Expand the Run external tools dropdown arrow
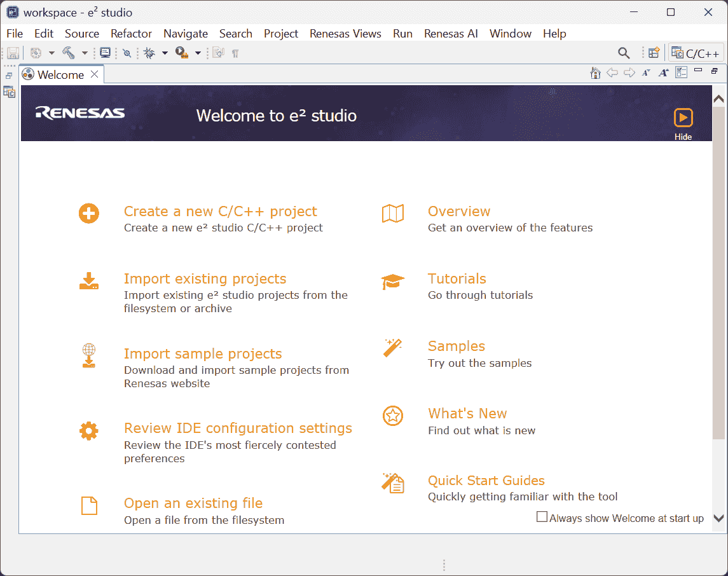 [x=198, y=53]
